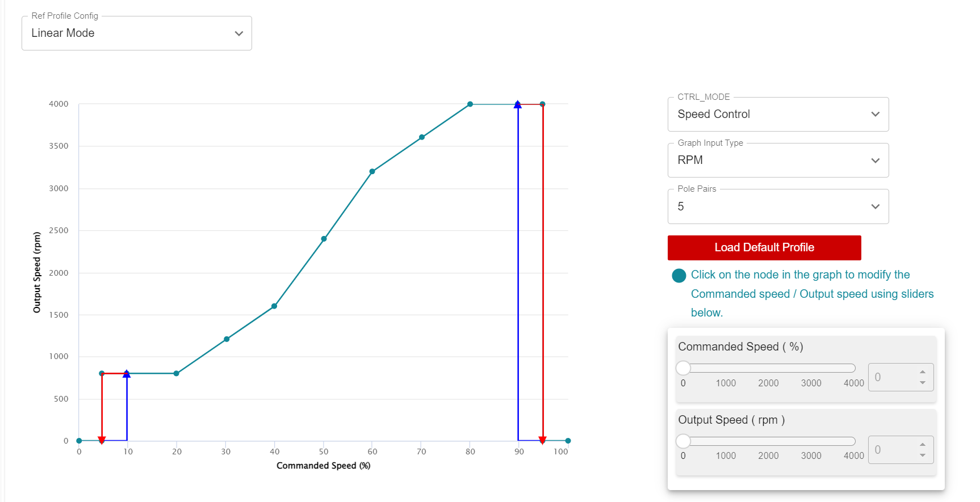Decrement the Commanded Speed value with down arrow

pyautogui.click(x=923, y=383)
